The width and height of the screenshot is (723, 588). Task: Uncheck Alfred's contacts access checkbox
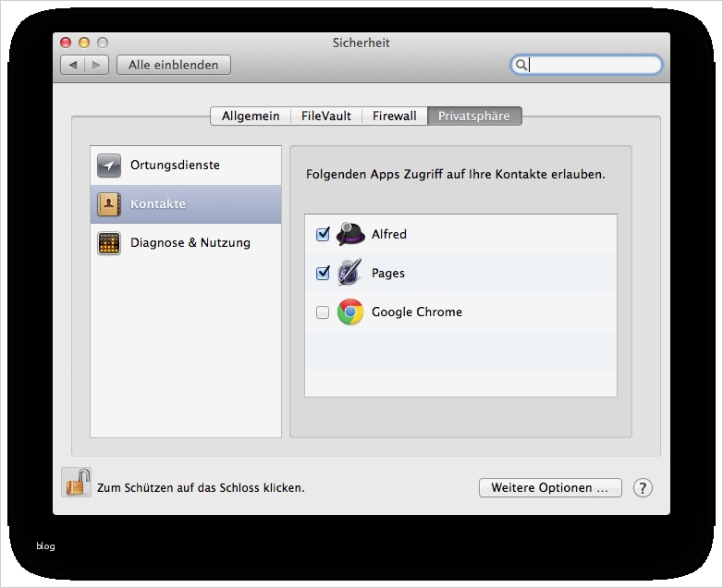coord(323,234)
